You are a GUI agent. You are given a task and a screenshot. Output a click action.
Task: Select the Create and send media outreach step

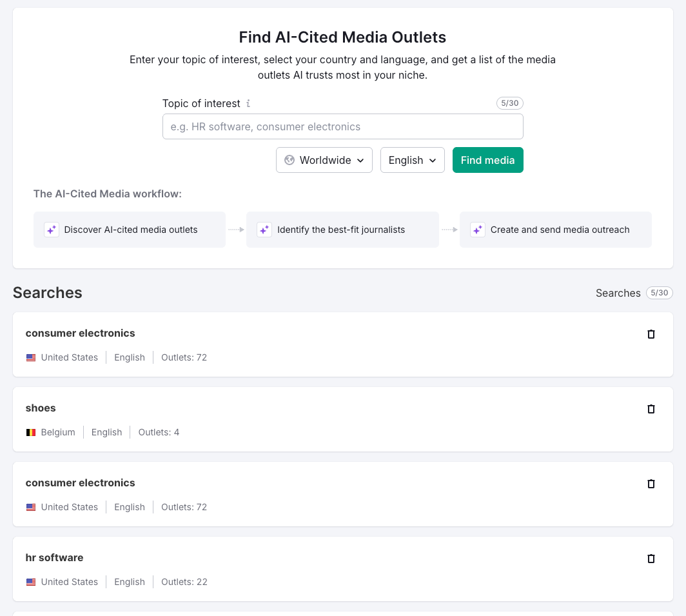pyautogui.click(x=560, y=230)
